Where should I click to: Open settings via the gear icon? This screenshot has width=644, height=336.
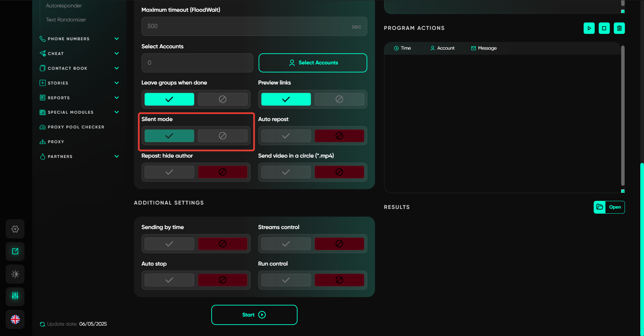pos(15,229)
